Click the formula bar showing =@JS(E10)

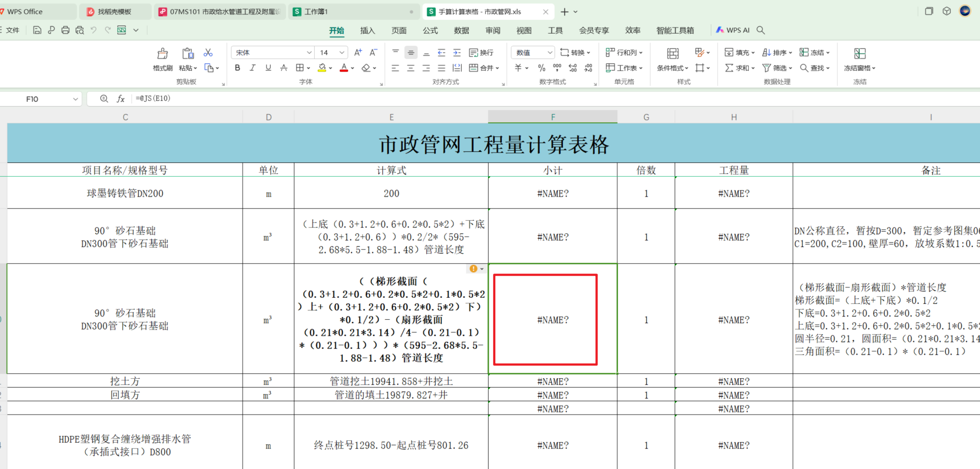tap(555, 99)
